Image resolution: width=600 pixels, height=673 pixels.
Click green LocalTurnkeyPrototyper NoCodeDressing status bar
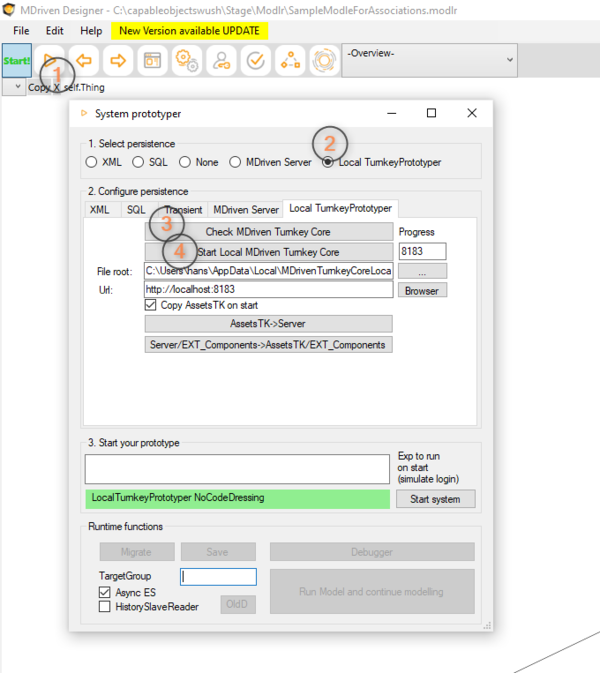point(237,499)
